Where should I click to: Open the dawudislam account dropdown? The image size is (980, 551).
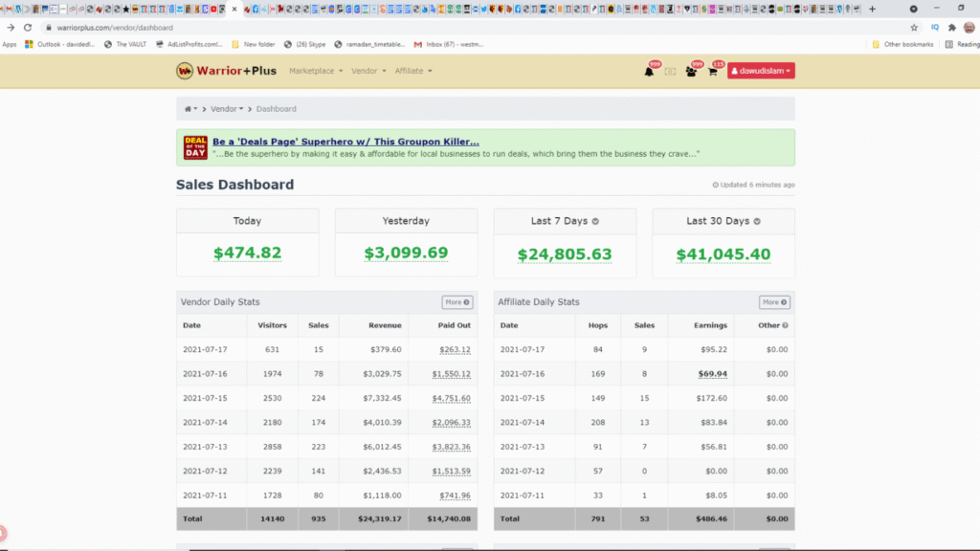(x=761, y=71)
